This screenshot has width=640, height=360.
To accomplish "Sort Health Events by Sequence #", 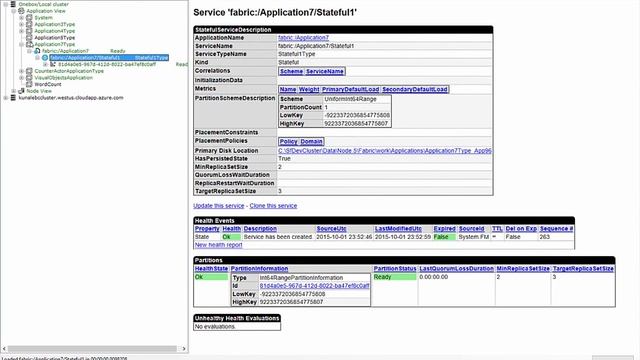I will point(556,229).
